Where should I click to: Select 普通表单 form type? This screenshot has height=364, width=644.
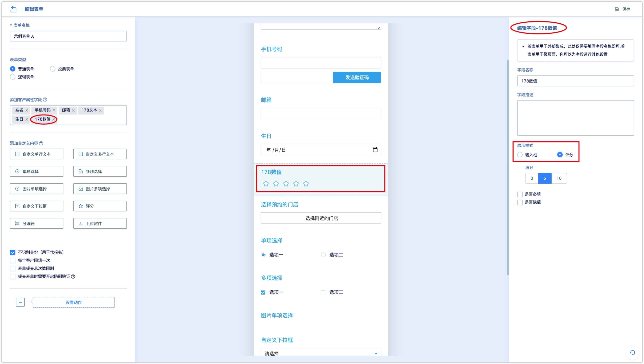[13, 69]
